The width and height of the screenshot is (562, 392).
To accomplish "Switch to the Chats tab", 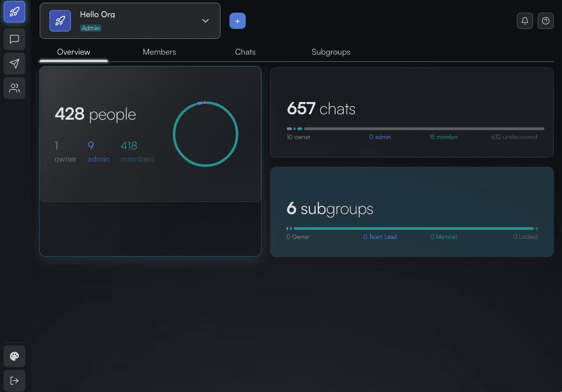I will click(x=245, y=52).
